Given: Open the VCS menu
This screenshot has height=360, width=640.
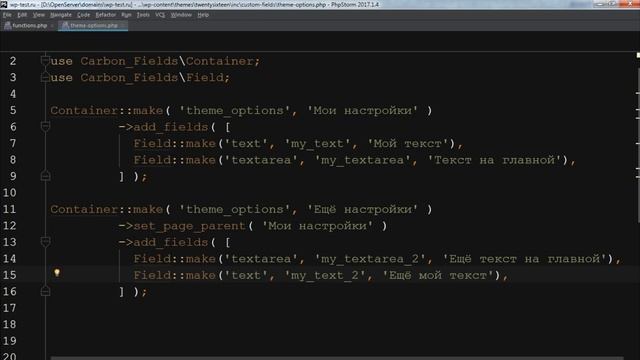Looking at the screenshot, I should [160, 15].
